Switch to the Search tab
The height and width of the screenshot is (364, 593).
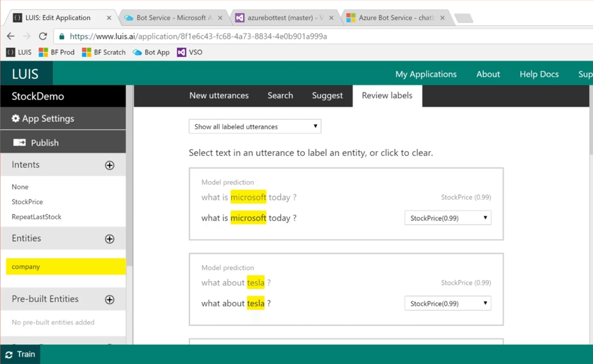280,95
